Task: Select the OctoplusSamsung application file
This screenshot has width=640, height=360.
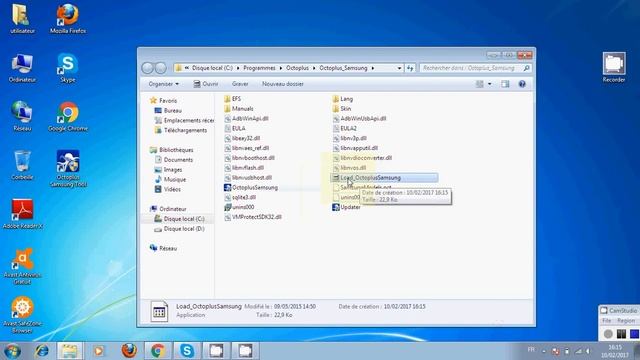Action: 251,187
